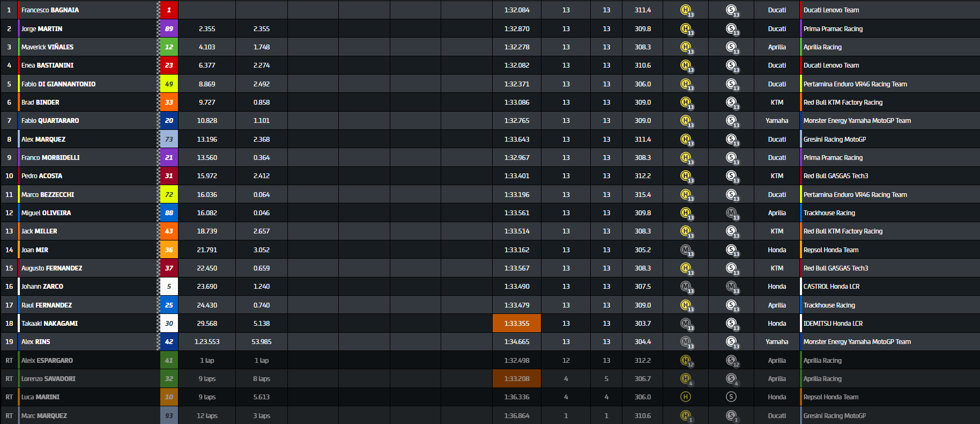This screenshot has height=424, width=980.
Task: Click Augusto Fernandez's rear tyre S icon
Action: coord(731,268)
